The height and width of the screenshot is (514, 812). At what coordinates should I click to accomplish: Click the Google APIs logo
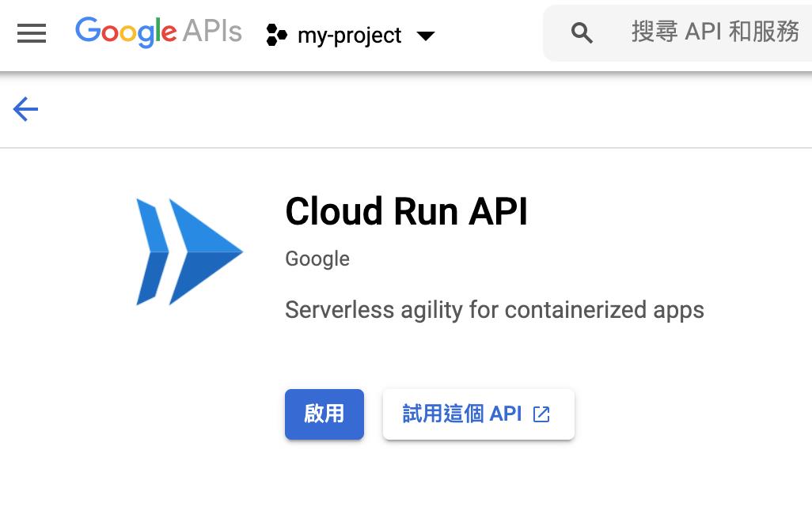(x=158, y=32)
